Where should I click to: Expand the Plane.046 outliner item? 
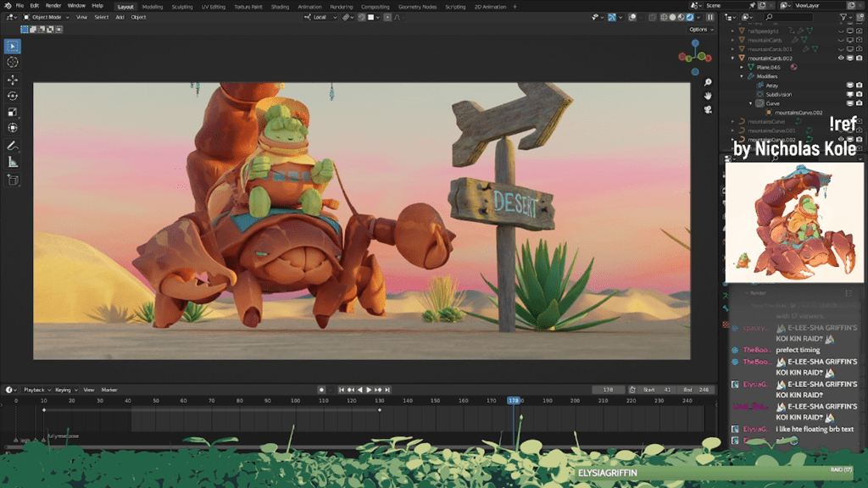coord(742,67)
